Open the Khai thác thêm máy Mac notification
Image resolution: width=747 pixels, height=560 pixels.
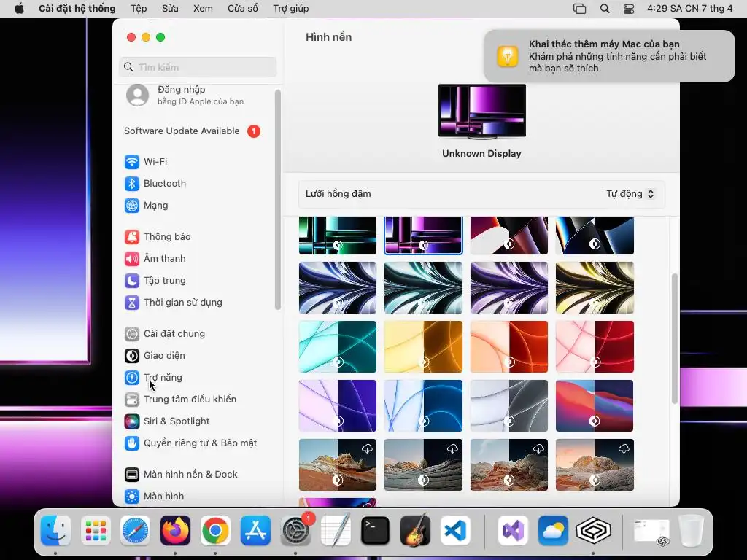click(x=609, y=56)
